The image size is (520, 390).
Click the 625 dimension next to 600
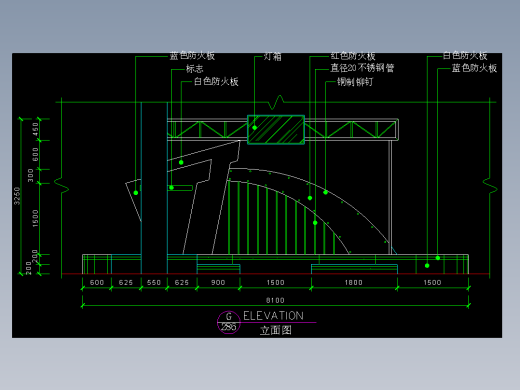(126, 283)
